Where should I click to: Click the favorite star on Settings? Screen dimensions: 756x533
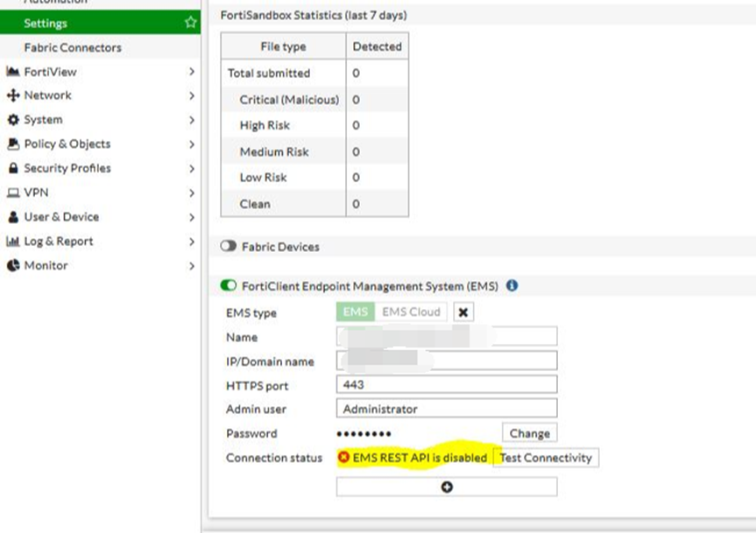coord(190,22)
